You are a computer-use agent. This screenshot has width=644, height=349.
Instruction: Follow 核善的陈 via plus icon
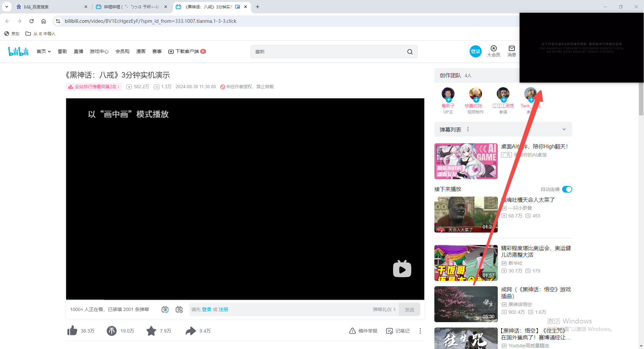476,100
